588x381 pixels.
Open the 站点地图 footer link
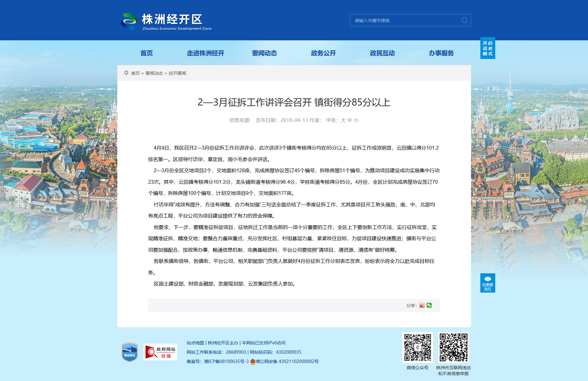click(x=195, y=343)
